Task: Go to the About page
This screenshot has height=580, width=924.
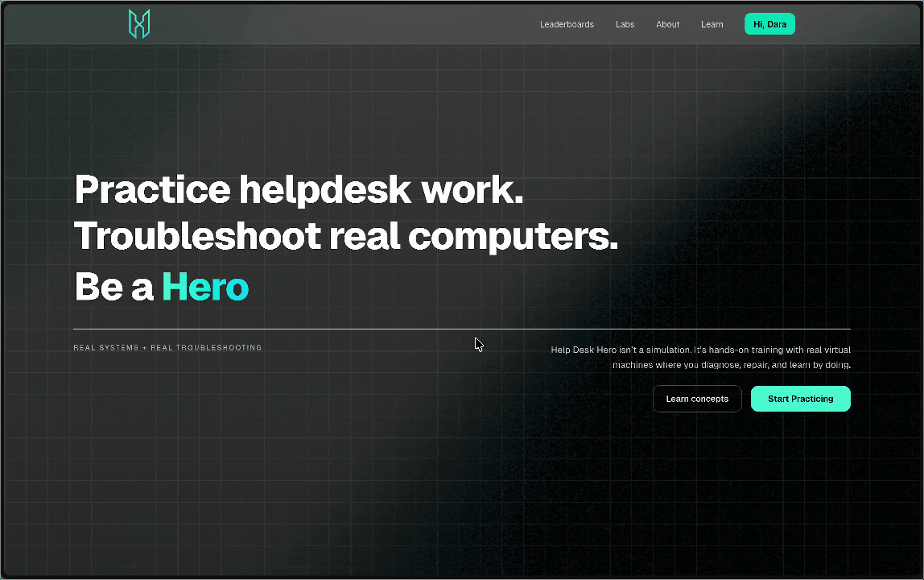Action: [x=668, y=24]
